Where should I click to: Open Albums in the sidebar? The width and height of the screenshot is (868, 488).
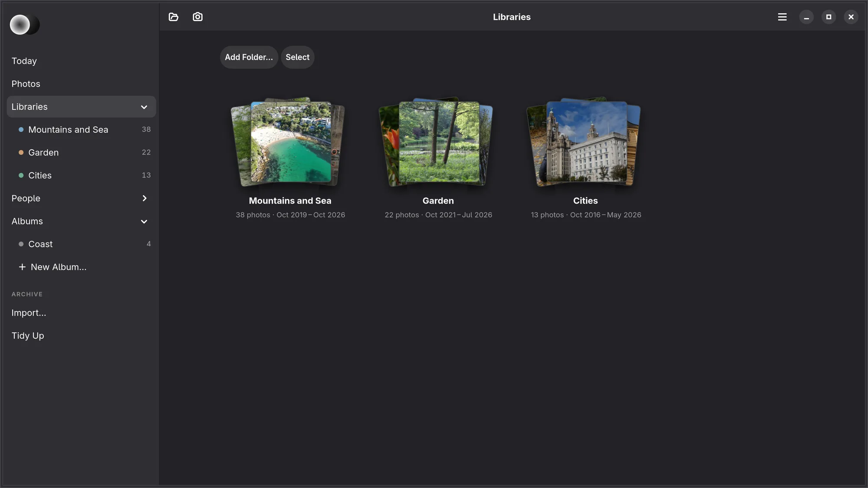pyautogui.click(x=81, y=221)
